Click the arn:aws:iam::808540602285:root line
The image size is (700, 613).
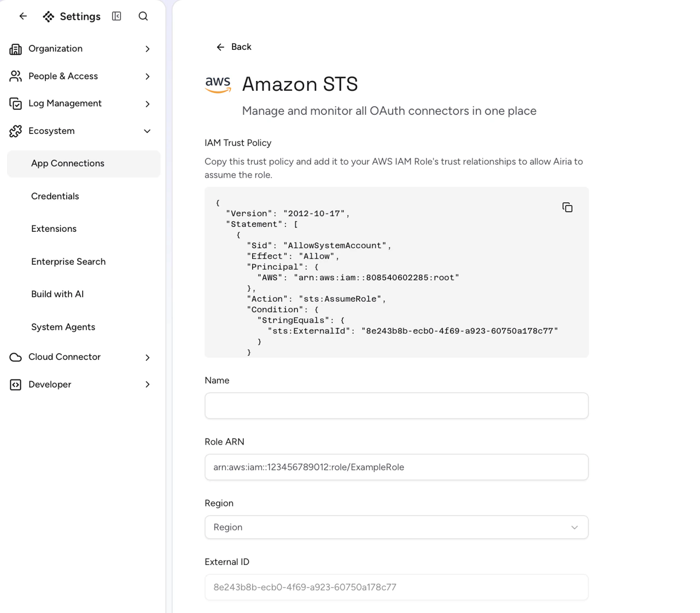pos(358,278)
